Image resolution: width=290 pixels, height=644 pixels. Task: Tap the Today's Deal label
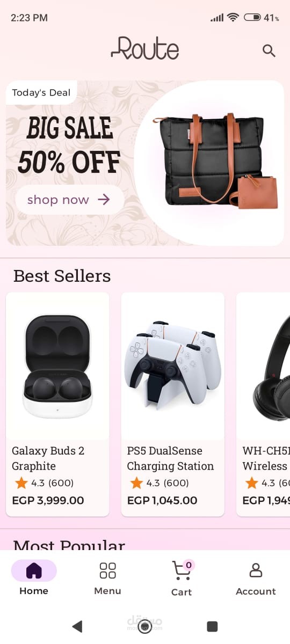[41, 93]
